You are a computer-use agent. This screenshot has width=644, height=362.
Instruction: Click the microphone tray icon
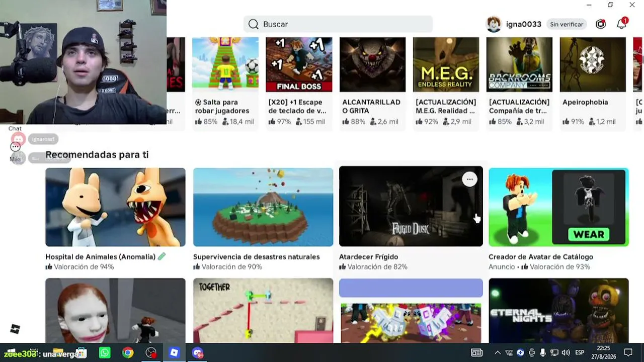pos(543,353)
